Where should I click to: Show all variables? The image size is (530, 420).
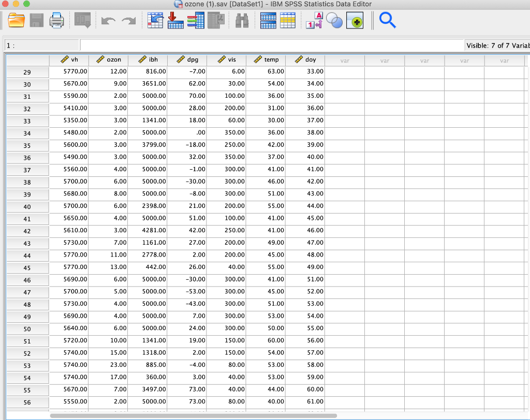coord(355,21)
